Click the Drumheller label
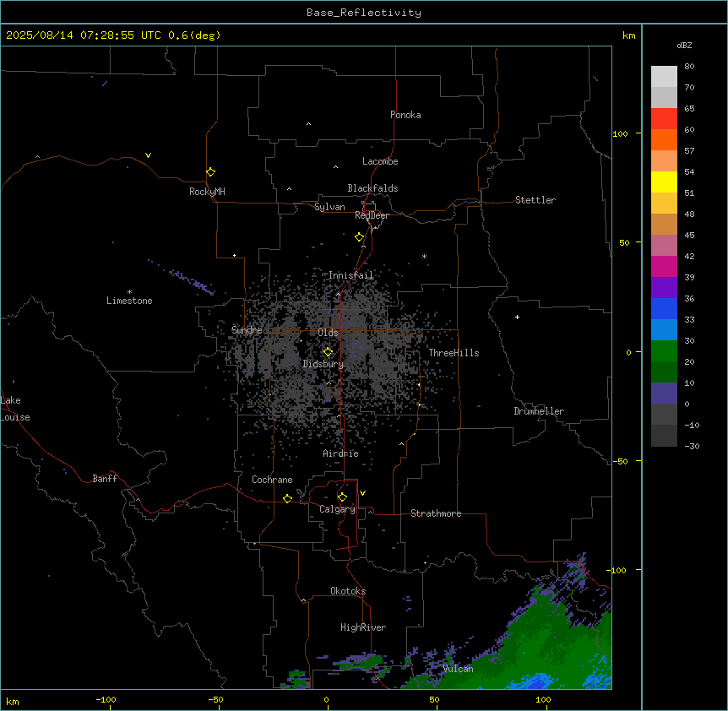Viewport: 728px width, 711px height. [x=539, y=411]
